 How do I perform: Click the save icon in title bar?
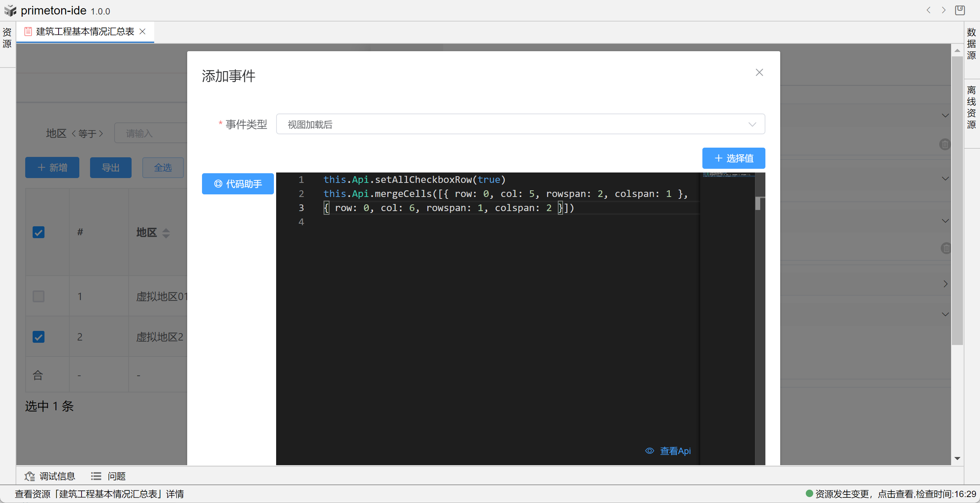[x=960, y=10]
